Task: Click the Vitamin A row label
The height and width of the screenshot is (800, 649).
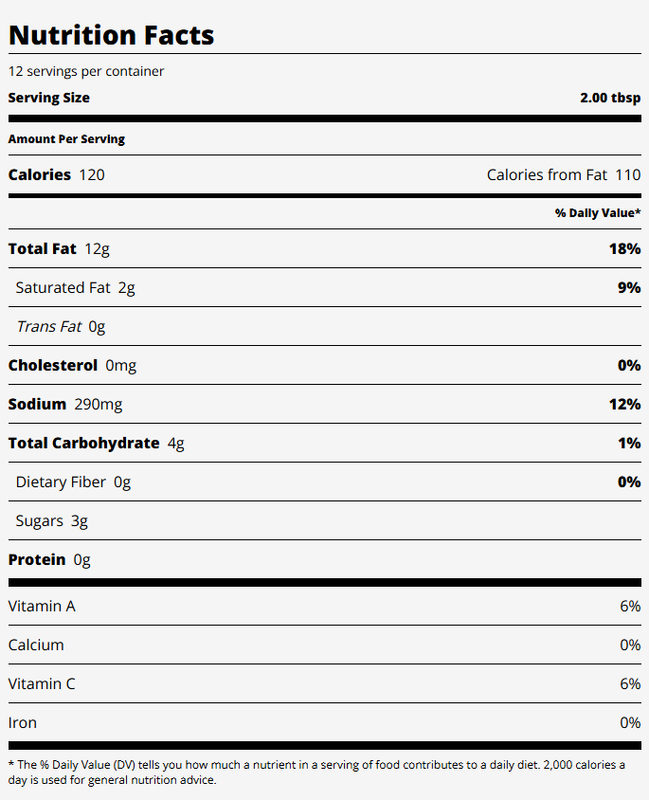Action: click(42, 606)
